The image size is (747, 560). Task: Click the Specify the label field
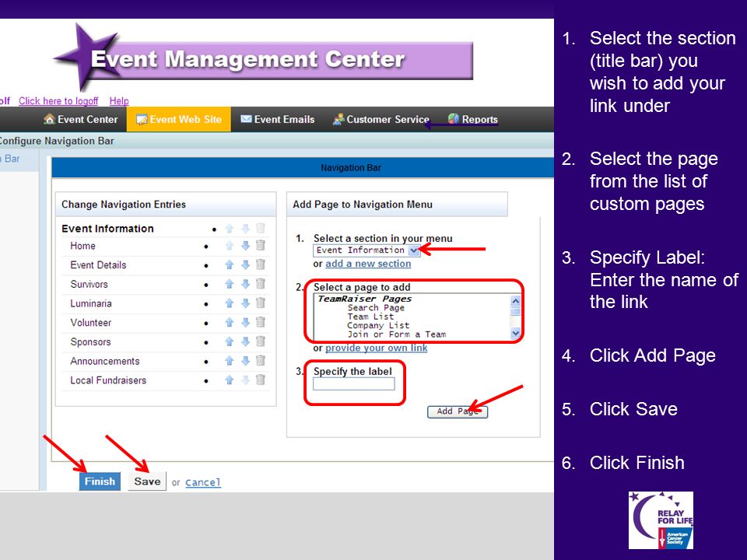pos(353,383)
